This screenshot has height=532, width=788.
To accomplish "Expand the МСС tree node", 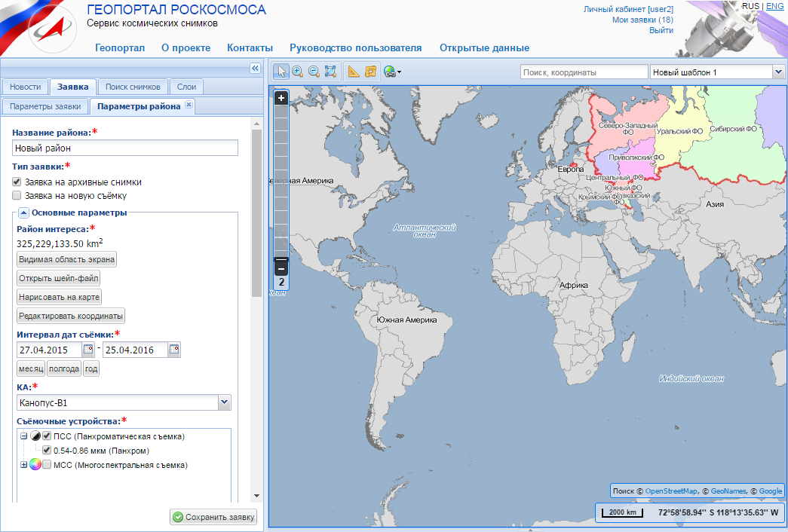I will click(x=23, y=465).
